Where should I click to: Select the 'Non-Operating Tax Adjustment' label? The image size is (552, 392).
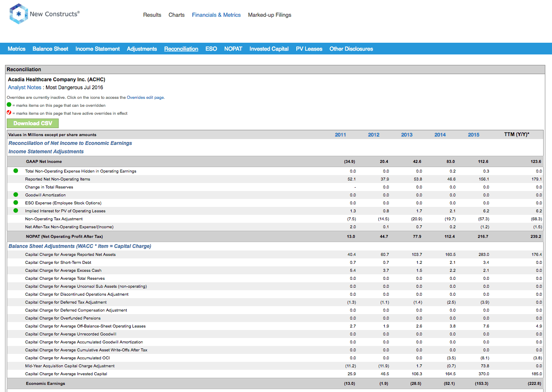(x=54, y=219)
